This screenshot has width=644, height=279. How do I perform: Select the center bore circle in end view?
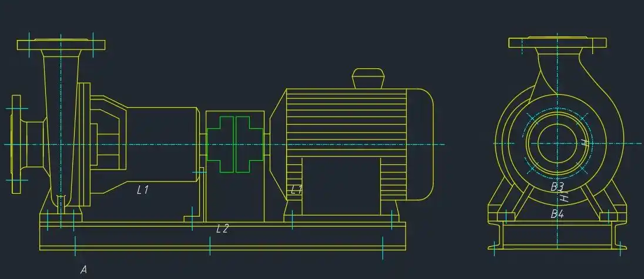556,144
